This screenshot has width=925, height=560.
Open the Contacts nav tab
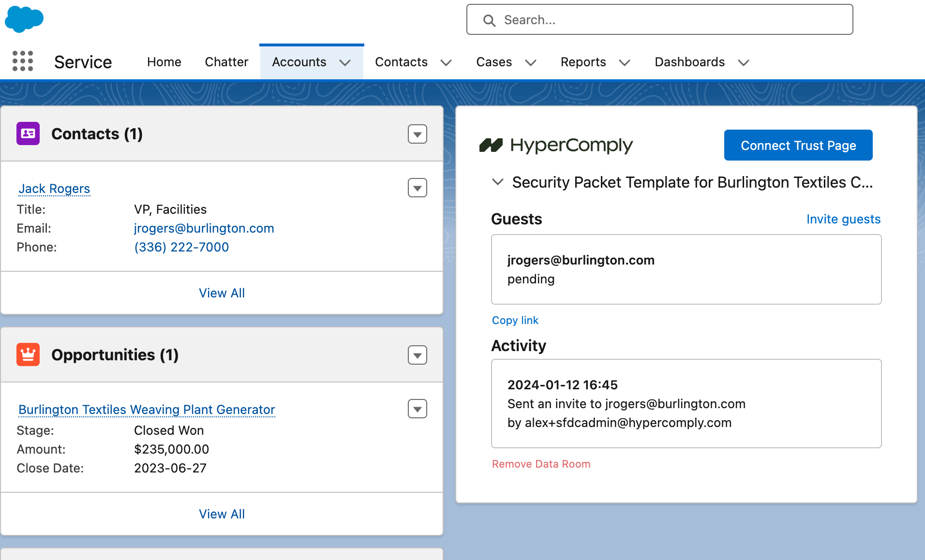coord(401,62)
